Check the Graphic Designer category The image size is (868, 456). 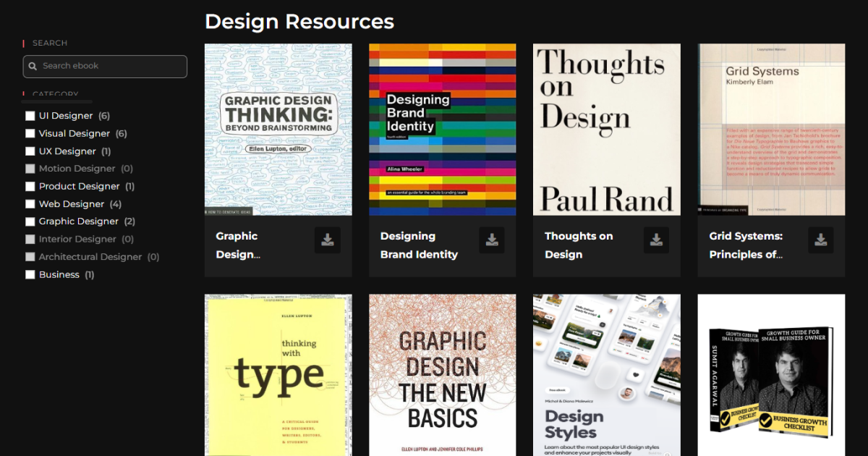point(30,221)
